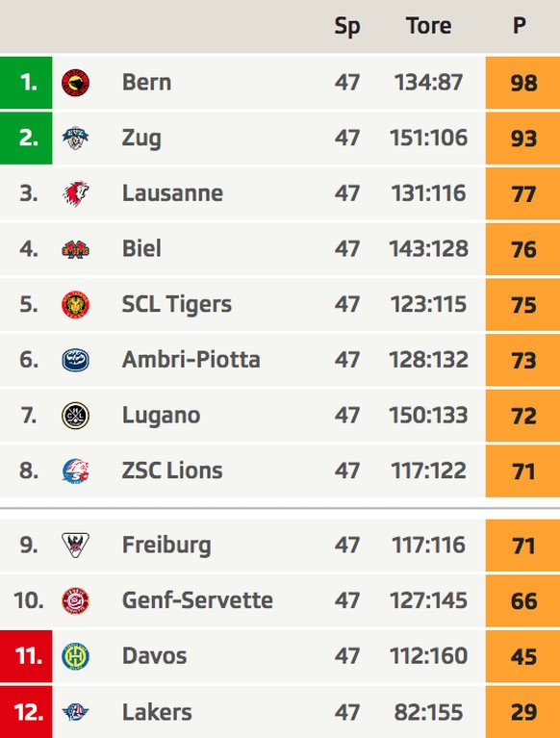Image resolution: width=560 pixels, height=738 pixels.
Task: Open the Genf-Servette team name link
Action: coord(197,600)
